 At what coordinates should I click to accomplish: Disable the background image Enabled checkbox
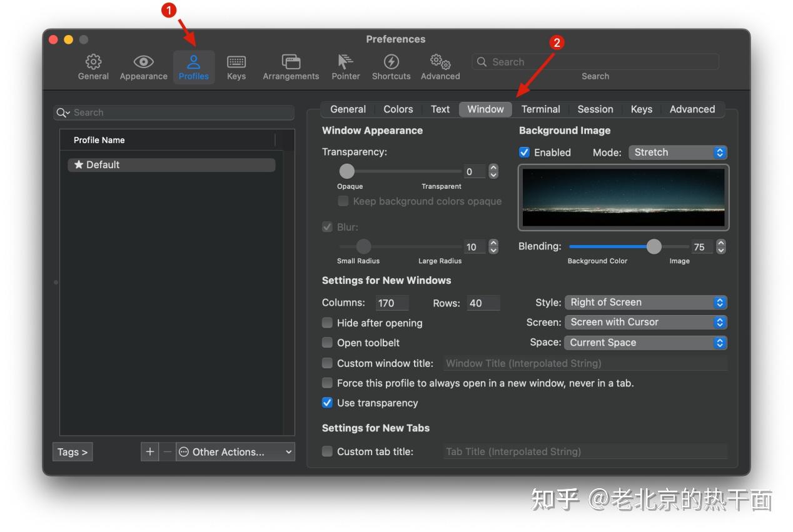[x=524, y=152]
